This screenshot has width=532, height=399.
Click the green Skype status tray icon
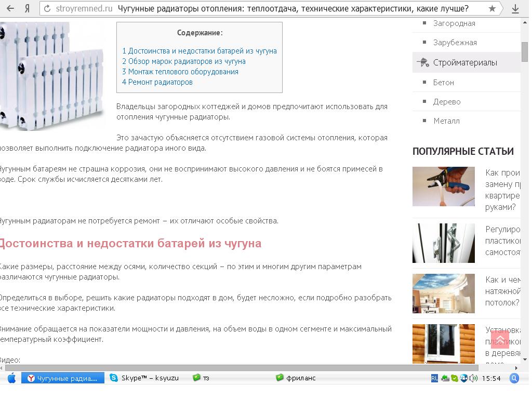click(455, 378)
